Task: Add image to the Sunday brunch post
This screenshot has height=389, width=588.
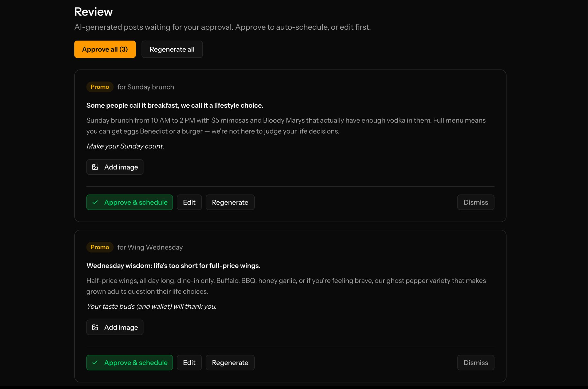Action: pyautogui.click(x=115, y=167)
